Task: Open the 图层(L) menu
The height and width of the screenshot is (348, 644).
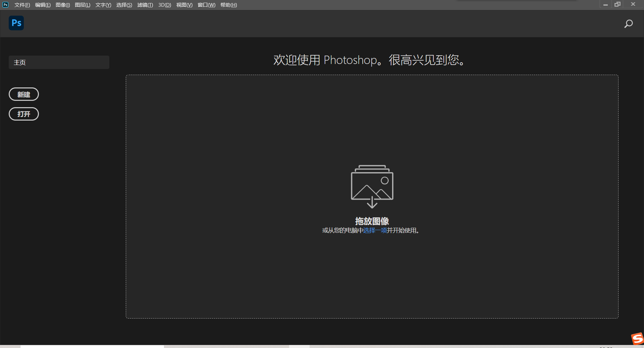Action: point(83,5)
